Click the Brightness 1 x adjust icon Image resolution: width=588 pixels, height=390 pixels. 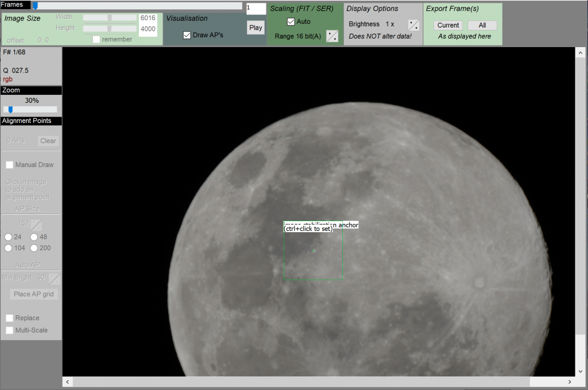(413, 25)
